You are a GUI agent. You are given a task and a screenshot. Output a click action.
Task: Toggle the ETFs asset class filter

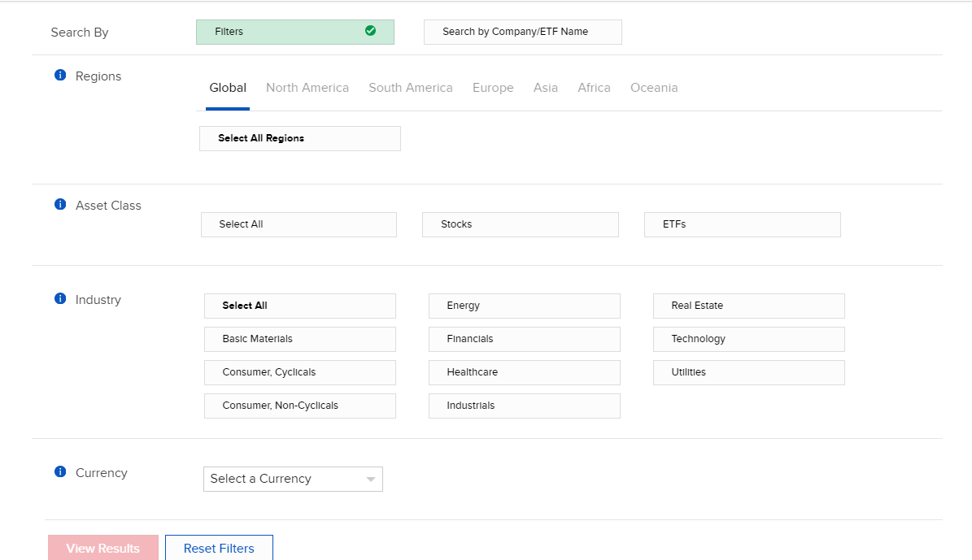[742, 224]
